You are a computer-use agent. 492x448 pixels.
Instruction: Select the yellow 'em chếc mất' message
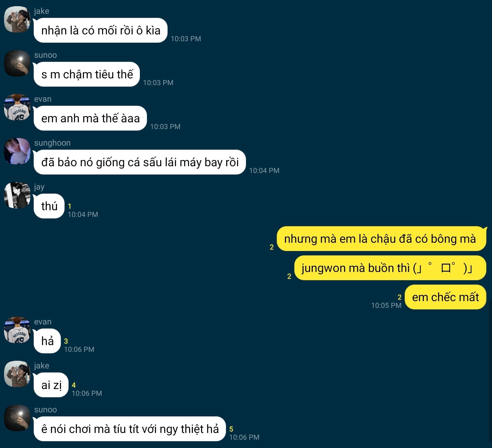445,297
